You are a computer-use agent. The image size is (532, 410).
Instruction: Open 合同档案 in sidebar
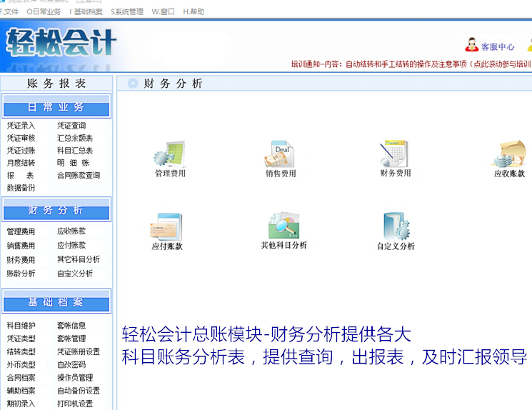[21, 378]
